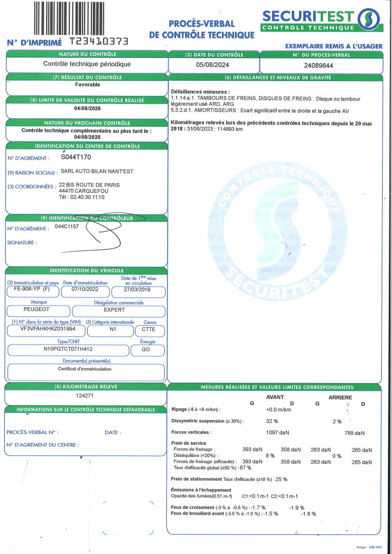The height and width of the screenshot is (554, 392).
Task: Click global efficiency rate 67 %
Action: coord(245,468)
